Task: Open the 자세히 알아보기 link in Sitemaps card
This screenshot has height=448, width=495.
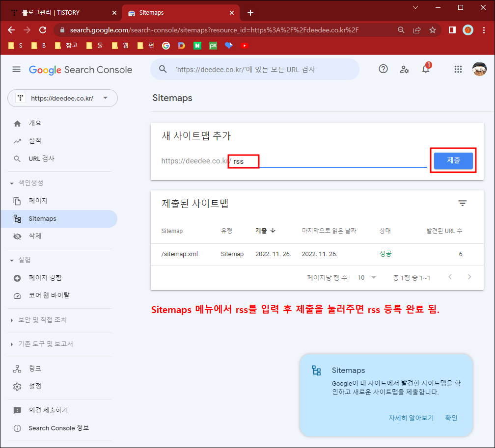Action: pos(411,418)
